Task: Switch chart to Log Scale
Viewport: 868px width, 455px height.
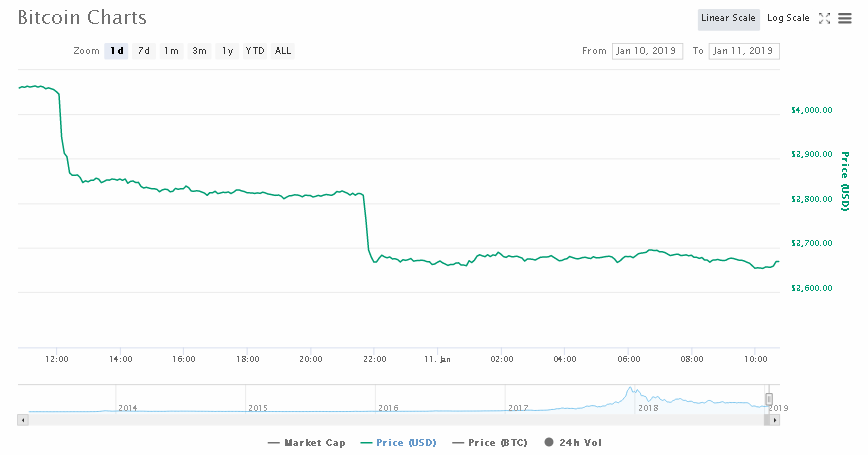Action: 788,18
